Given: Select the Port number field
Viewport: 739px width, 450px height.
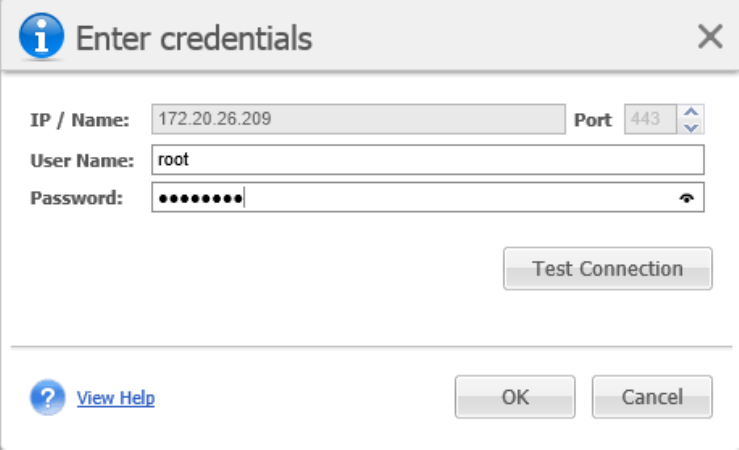Looking at the screenshot, I should [x=649, y=121].
